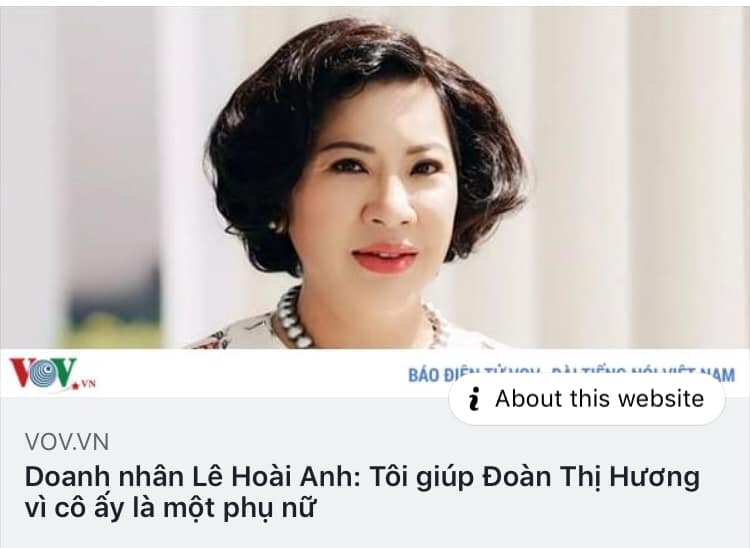
Task: Click the VOV logo
Action: click(53, 373)
